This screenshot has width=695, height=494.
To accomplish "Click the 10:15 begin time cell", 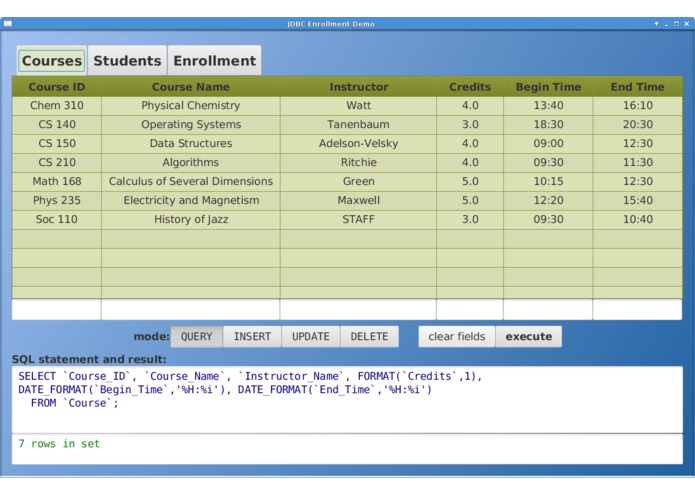I will point(548,182).
